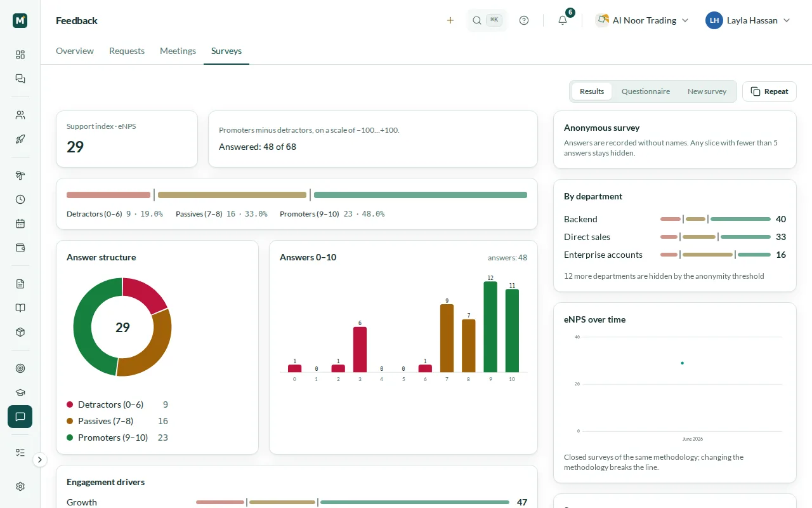Click the eNPS data point for June 2026
812x508 pixels.
tap(682, 363)
